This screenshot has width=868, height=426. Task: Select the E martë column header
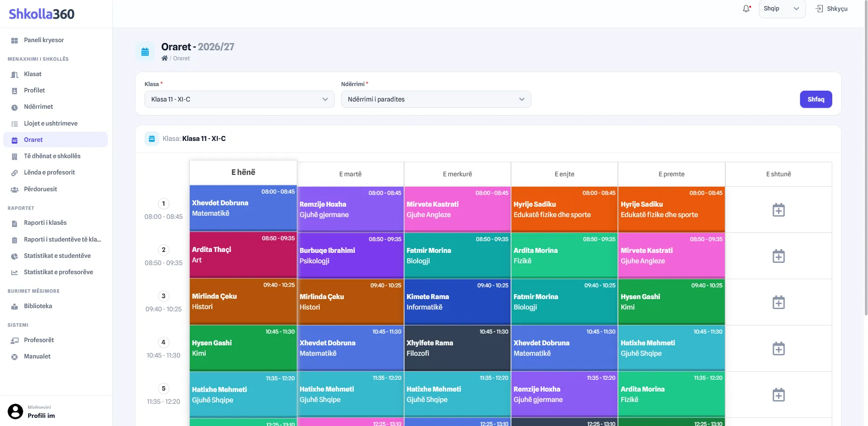point(350,174)
